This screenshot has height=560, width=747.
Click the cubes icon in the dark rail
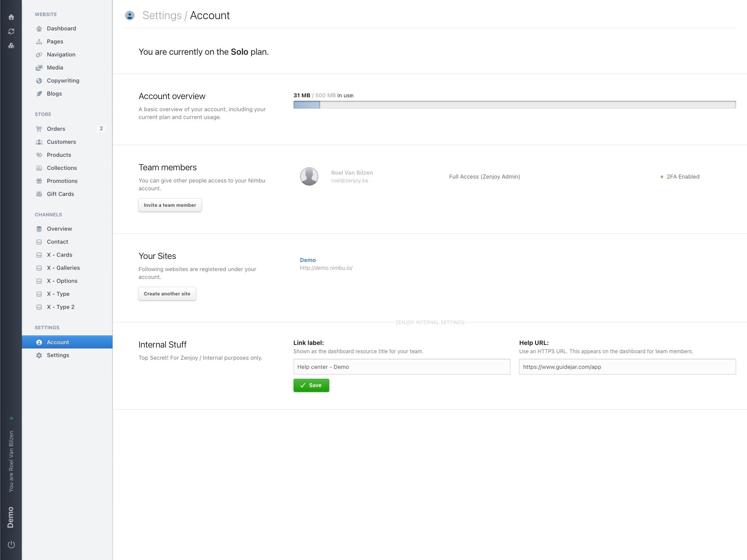11,46
